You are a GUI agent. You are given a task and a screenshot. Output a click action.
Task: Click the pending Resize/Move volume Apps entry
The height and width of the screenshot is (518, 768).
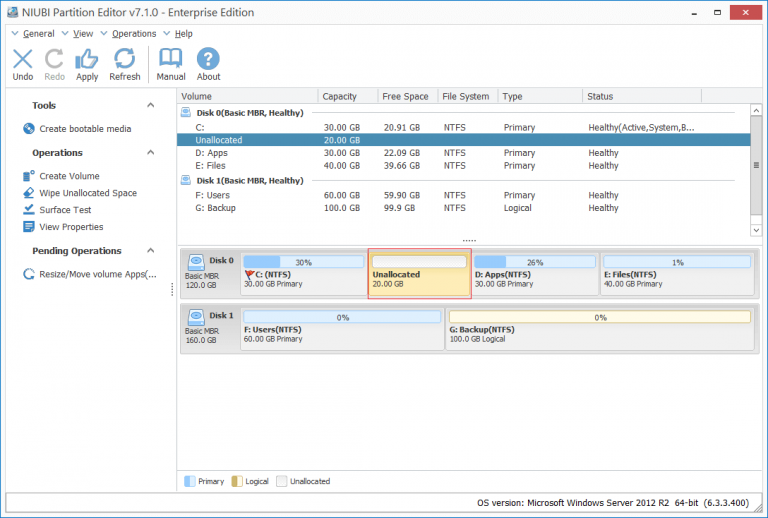pyautogui.click(x=98, y=274)
